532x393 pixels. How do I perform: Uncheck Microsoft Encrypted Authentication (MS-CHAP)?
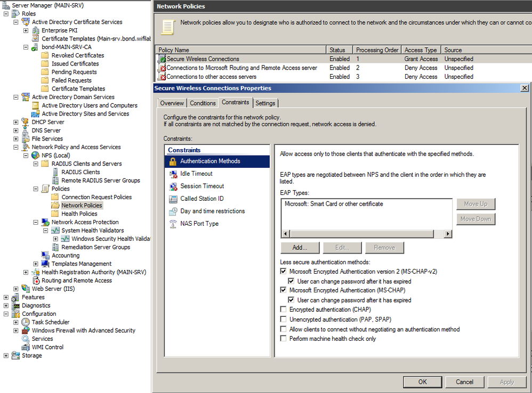(283, 290)
